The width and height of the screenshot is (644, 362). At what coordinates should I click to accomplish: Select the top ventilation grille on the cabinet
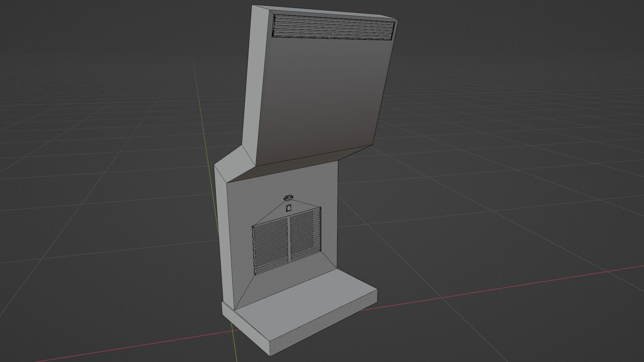334,27
